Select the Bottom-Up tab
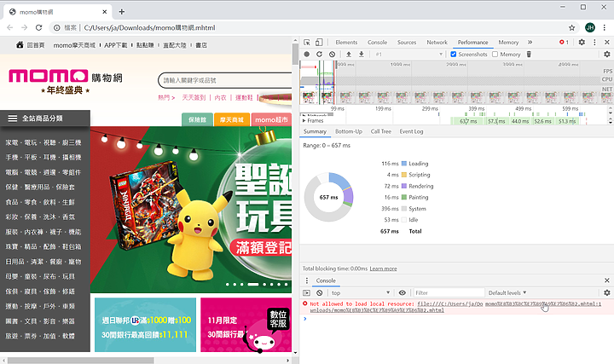The height and width of the screenshot is (364, 614). click(x=349, y=131)
